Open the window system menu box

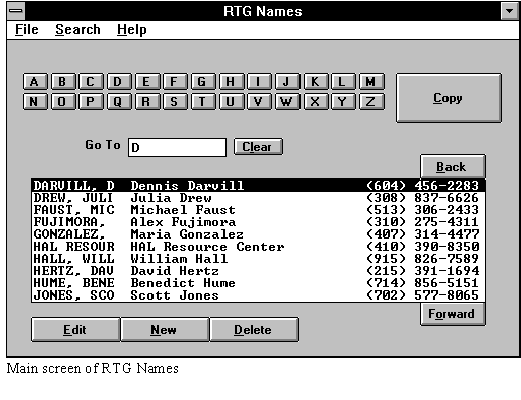[x=16, y=11]
